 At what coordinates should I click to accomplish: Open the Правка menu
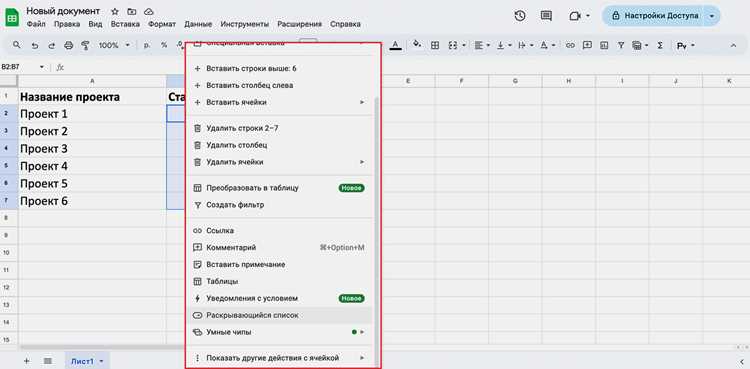pyautogui.click(x=67, y=24)
